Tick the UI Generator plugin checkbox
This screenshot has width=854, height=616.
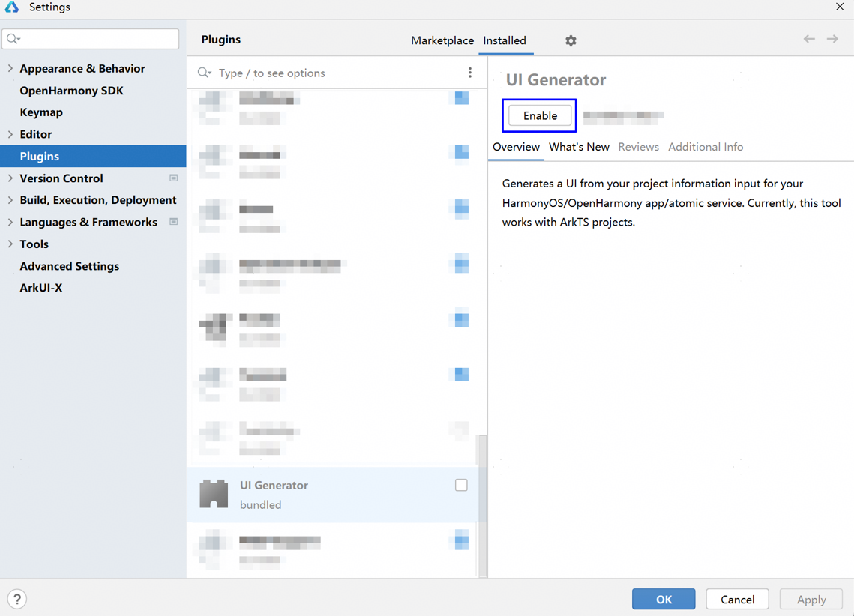coord(461,486)
